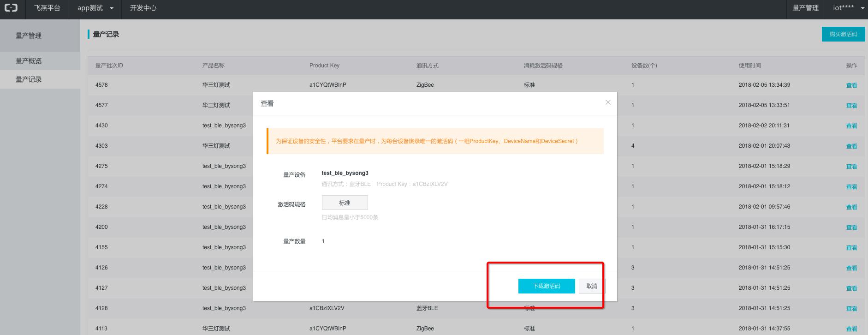This screenshot has height=335, width=868.
Task: Click the orange security notice text in dialog
Action: [427, 141]
